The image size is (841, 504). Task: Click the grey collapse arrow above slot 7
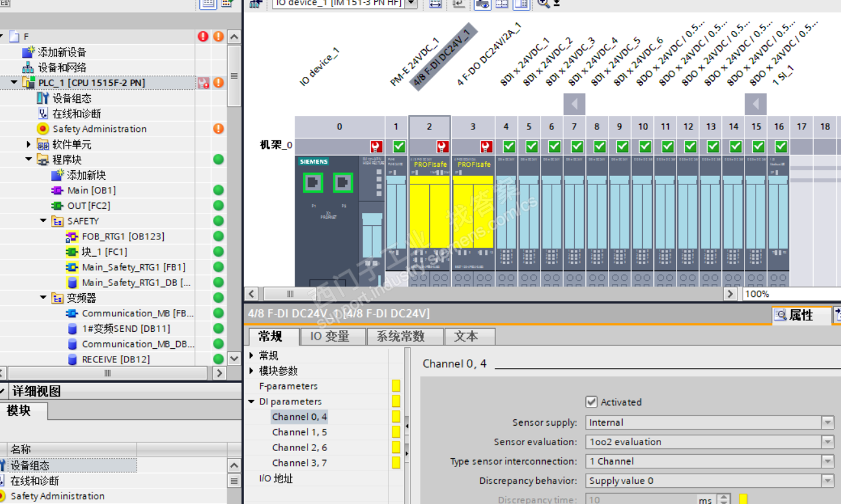[x=574, y=104]
